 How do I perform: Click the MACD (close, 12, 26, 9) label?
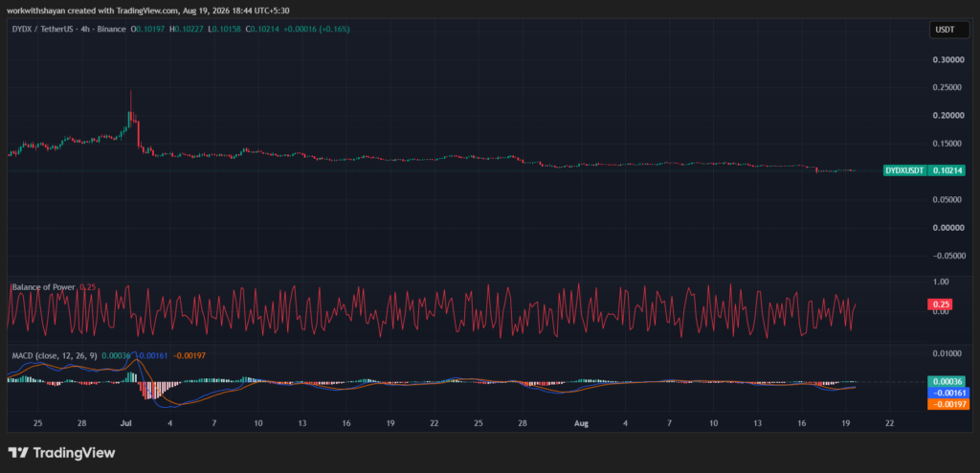click(x=55, y=355)
